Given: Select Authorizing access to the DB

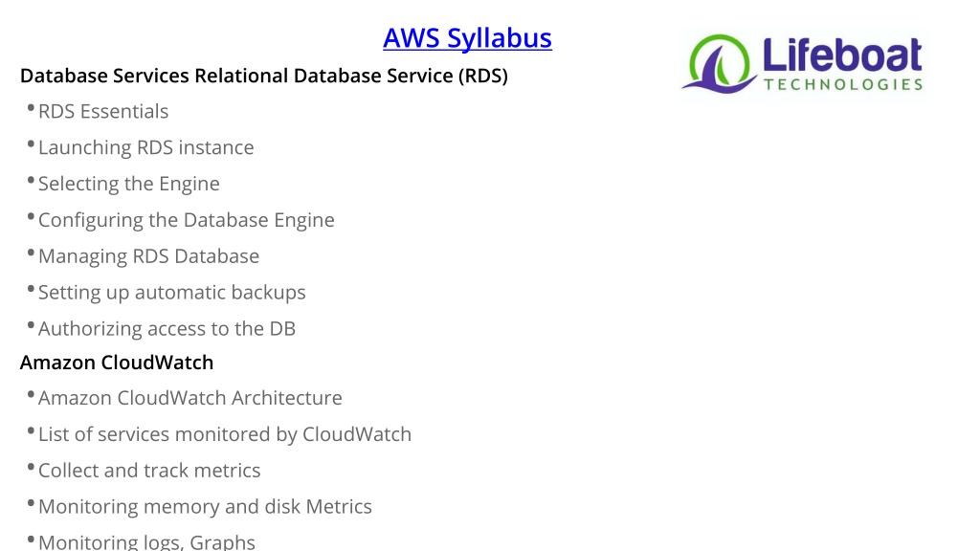Looking at the screenshot, I should (x=167, y=329).
